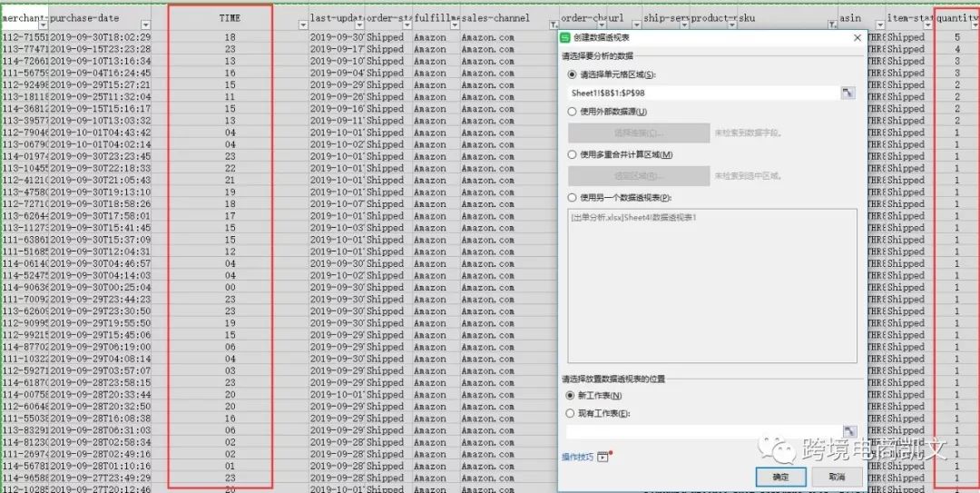
Task: Open the 操作技巧 tips link
Action: pos(577,457)
